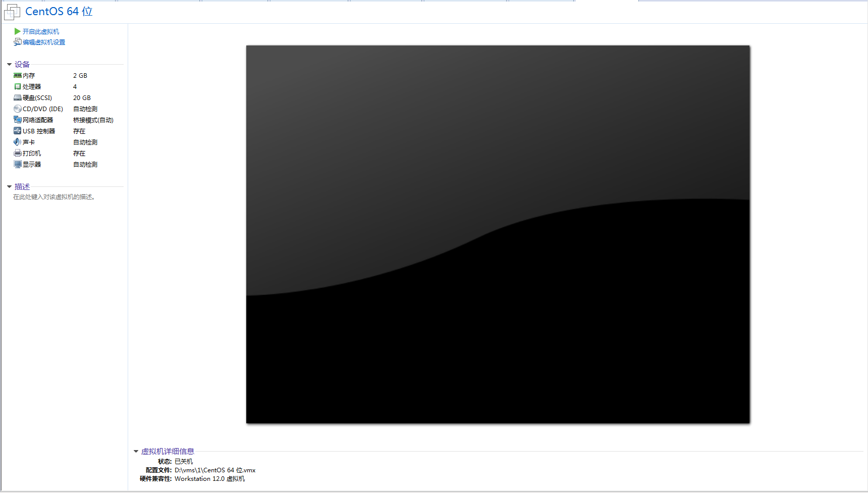Click the green play icon to power on VM
868x493 pixels.
18,31
